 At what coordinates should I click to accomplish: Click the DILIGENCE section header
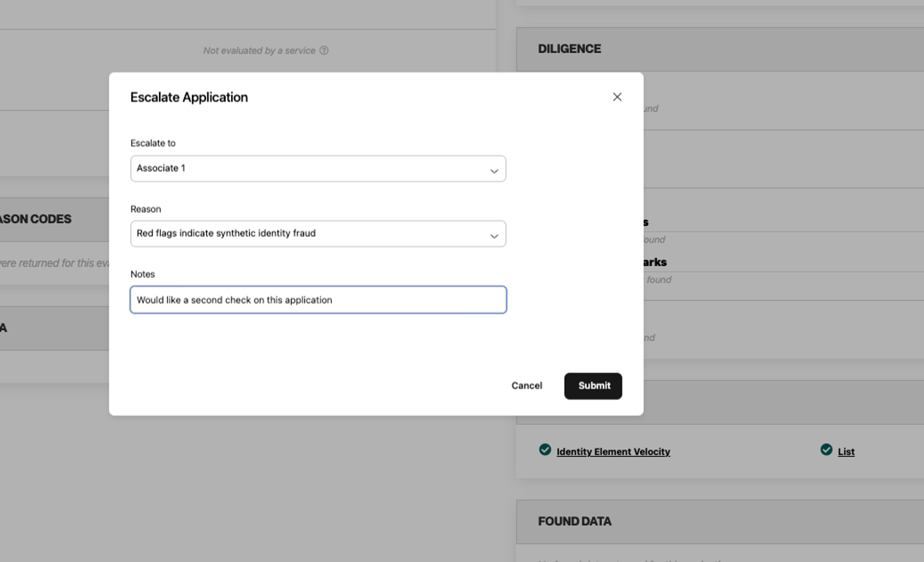pyautogui.click(x=570, y=49)
